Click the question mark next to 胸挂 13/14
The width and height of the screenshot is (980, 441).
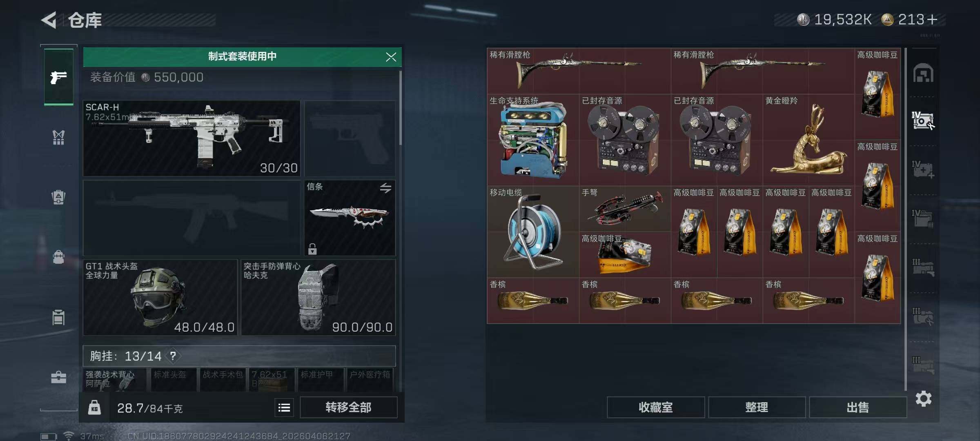click(x=173, y=356)
